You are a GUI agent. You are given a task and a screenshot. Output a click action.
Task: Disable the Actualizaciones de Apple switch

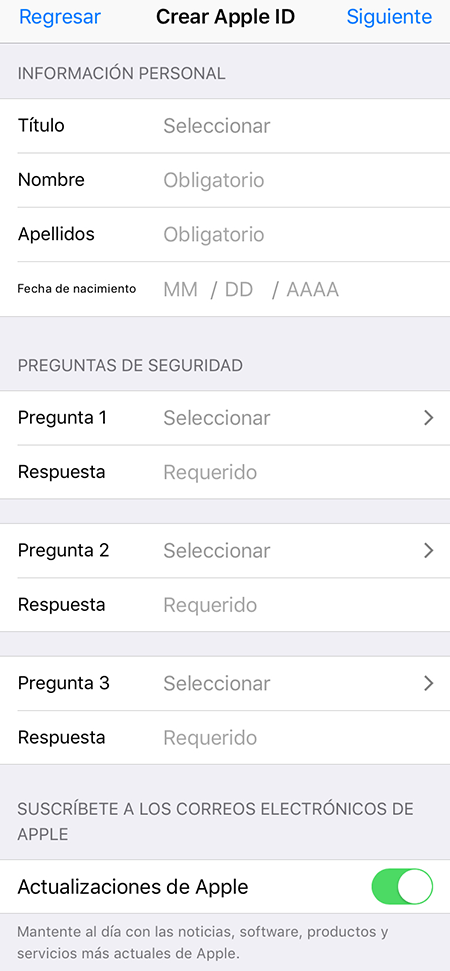click(402, 886)
